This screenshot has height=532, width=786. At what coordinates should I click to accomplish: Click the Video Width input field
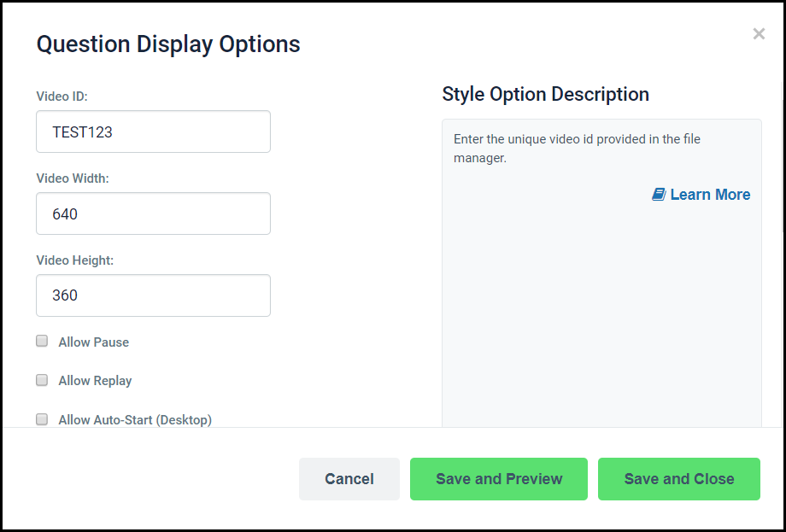(x=154, y=213)
